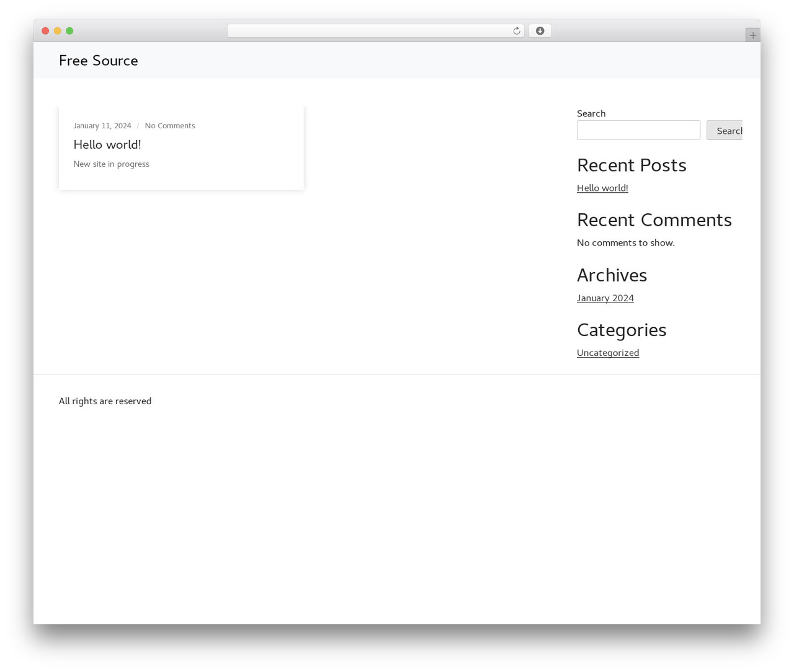
Task: Select the No comments to show text
Action: click(x=626, y=243)
